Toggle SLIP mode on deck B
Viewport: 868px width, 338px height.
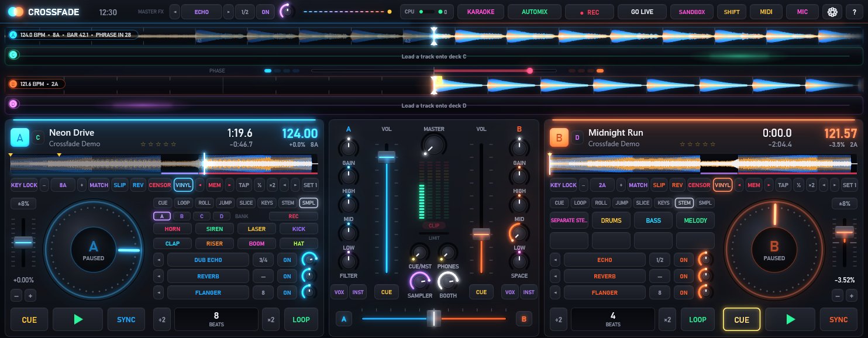click(x=659, y=185)
